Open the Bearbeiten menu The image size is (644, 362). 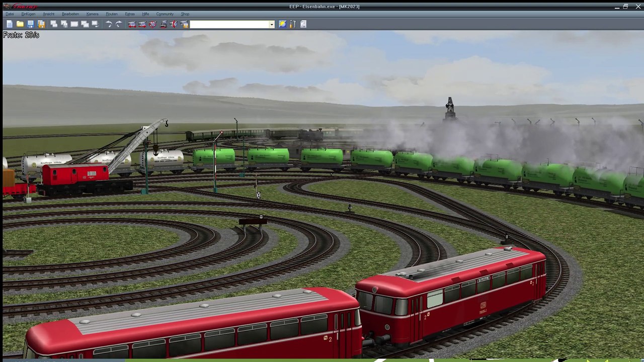tap(70, 14)
